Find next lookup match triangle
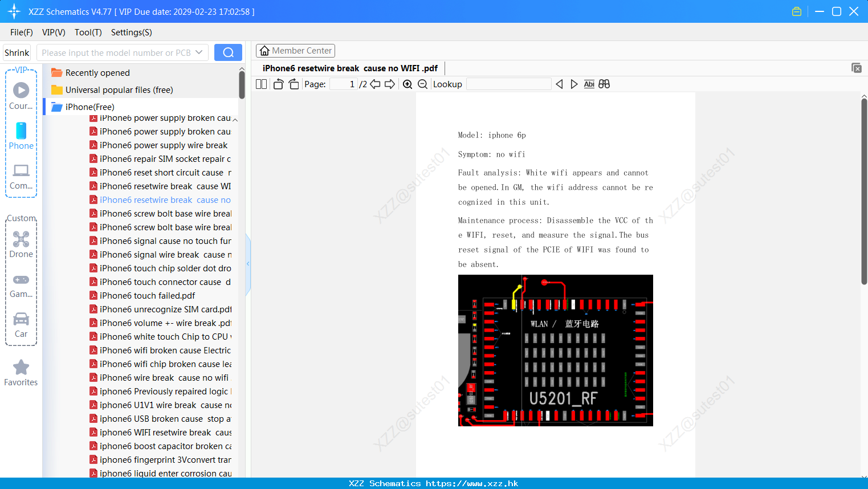The width and height of the screenshot is (868, 489). click(x=574, y=84)
